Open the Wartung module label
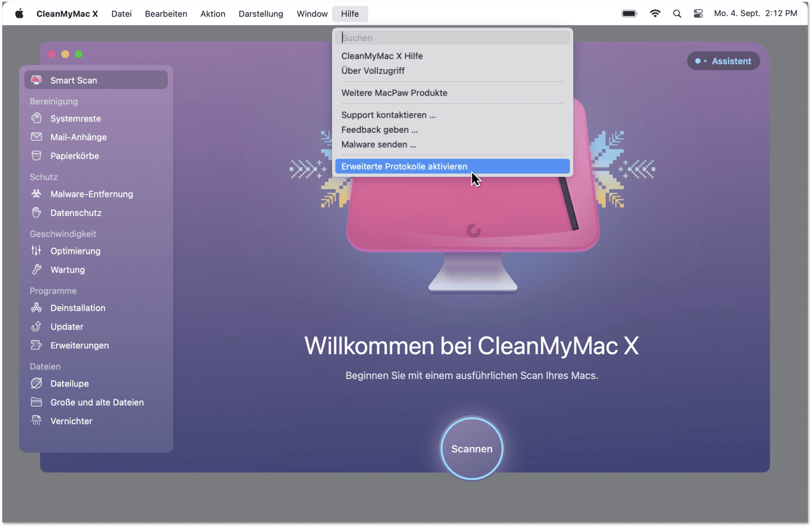 (x=68, y=269)
